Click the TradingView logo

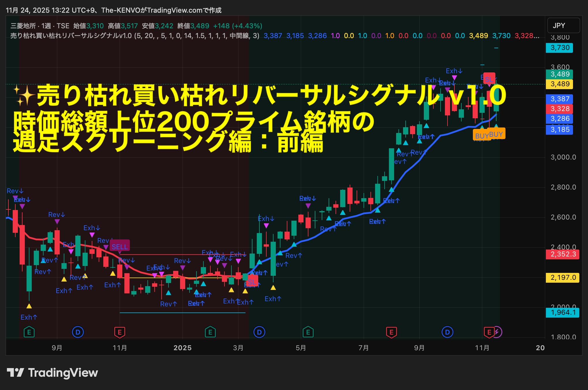[x=52, y=373]
